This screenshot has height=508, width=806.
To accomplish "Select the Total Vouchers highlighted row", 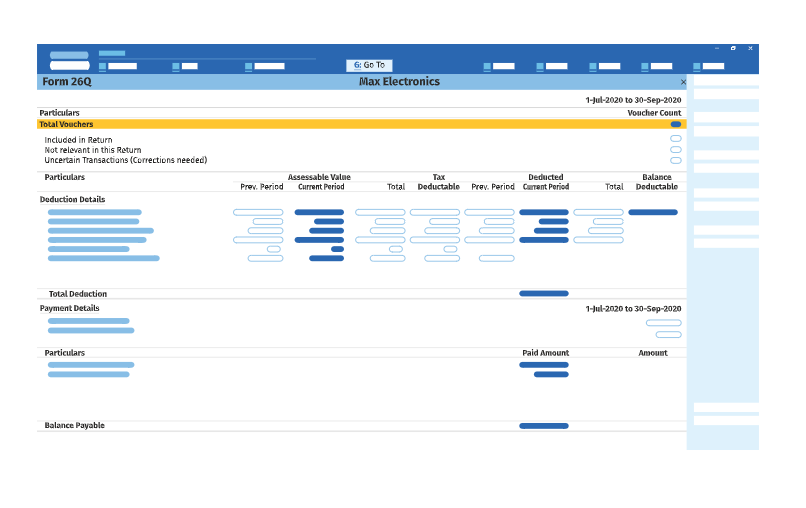I will click(361, 124).
